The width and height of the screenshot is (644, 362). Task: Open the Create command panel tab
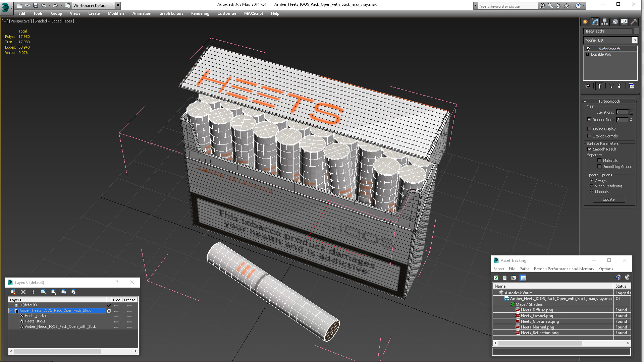[585, 22]
